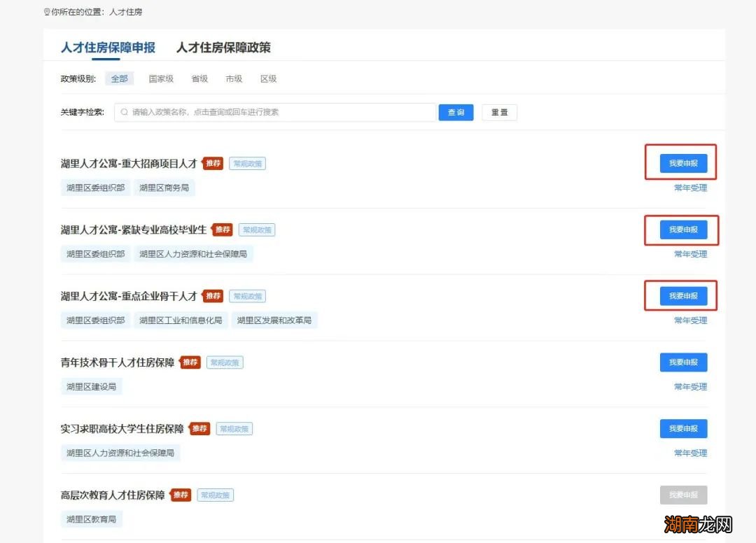The width and height of the screenshot is (756, 543).
Task: Click the 常规政策 tag on 湖里人才公寓-重大招商项目人才
Action: click(247, 163)
